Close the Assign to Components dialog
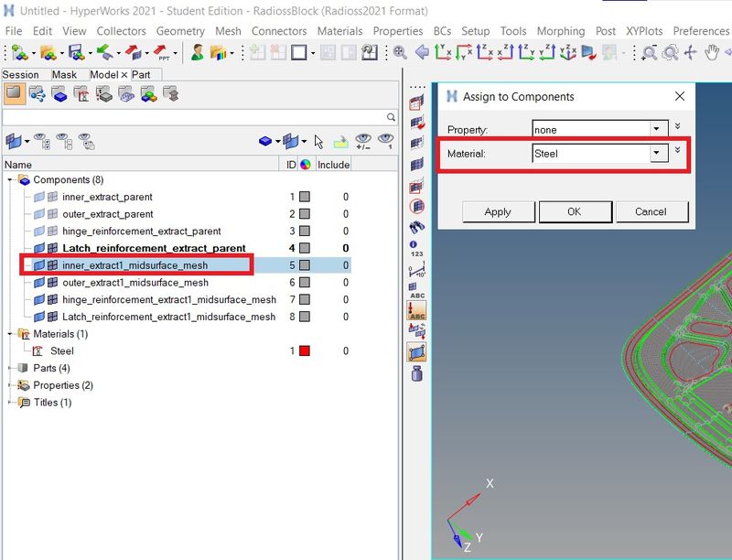The width and height of the screenshot is (732, 560). click(680, 97)
